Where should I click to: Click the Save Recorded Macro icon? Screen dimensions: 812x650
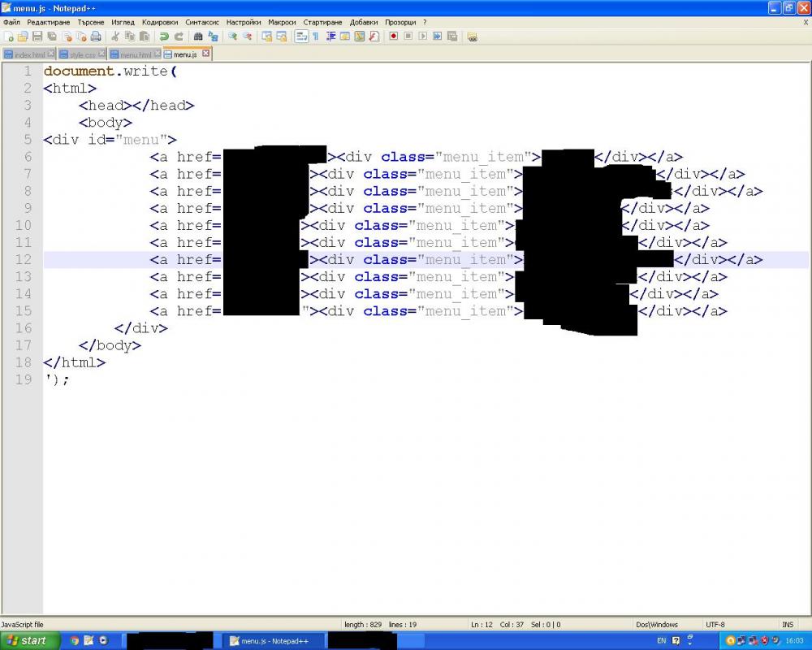tap(452, 37)
